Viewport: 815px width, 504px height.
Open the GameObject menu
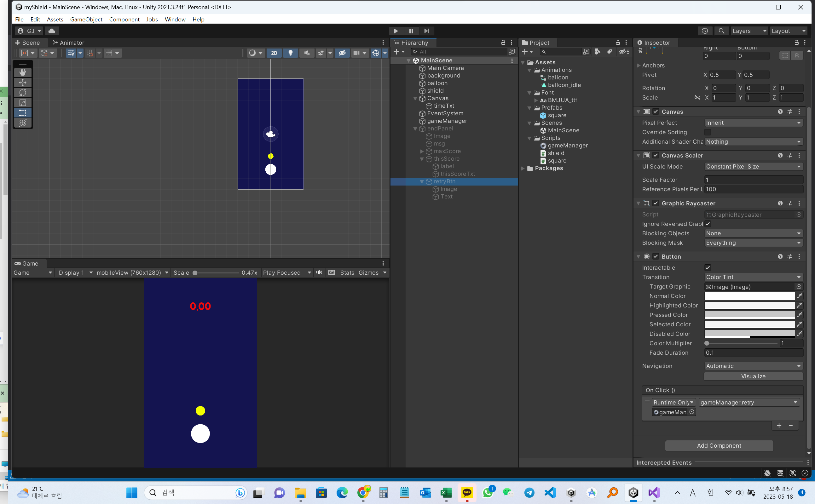(x=86, y=19)
